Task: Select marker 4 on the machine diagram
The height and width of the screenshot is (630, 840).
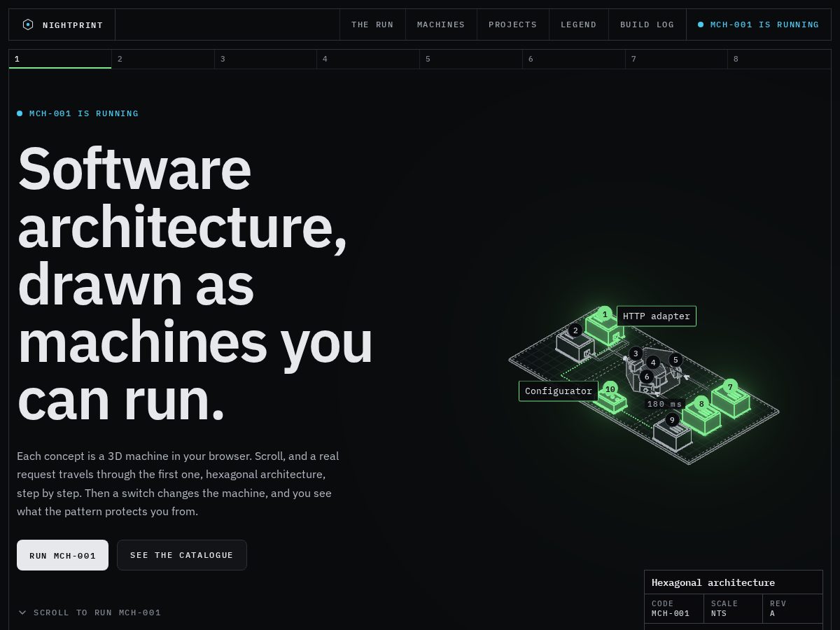Action: click(653, 362)
